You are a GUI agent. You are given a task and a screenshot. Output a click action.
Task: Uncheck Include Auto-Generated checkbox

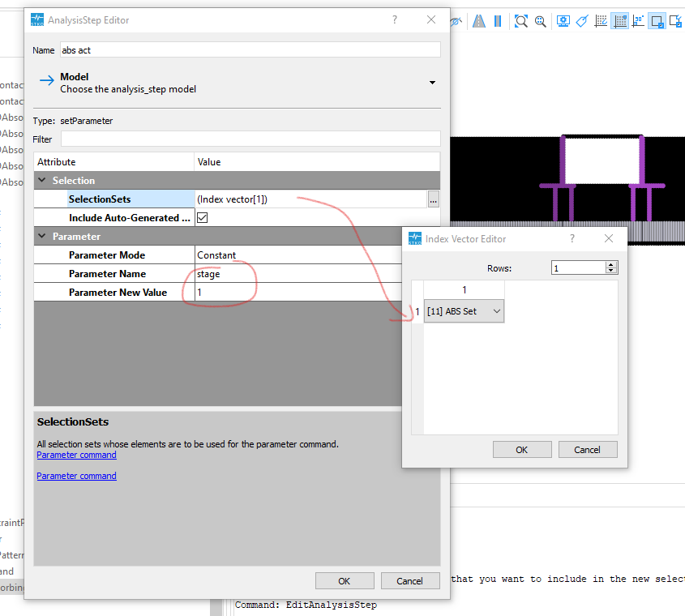pos(203,217)
